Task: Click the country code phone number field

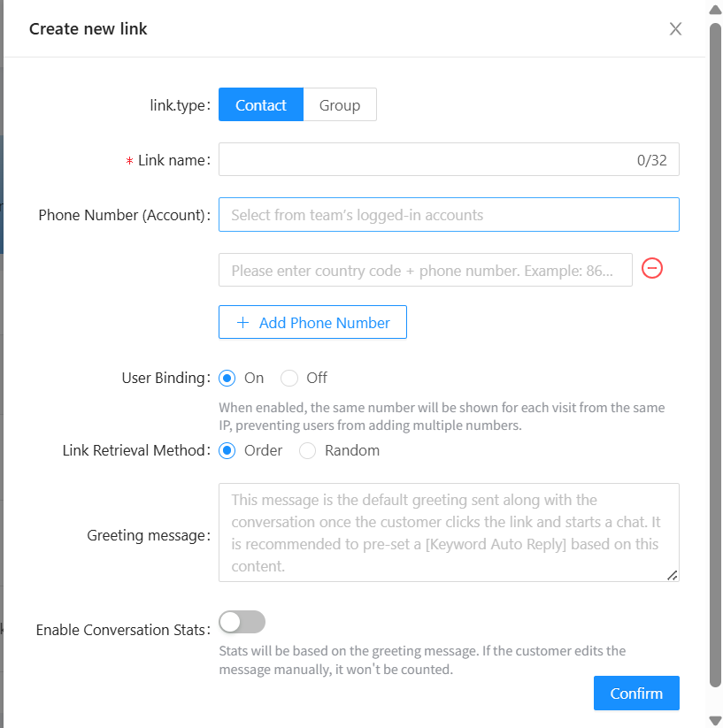Action: tap(425, 271)
